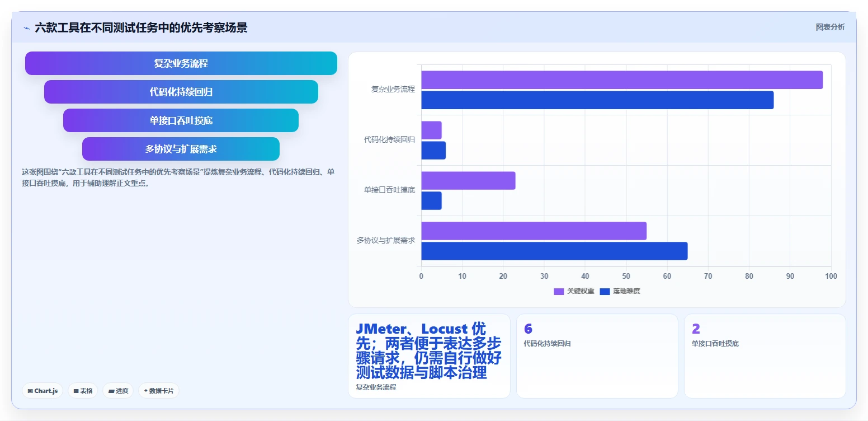Click the 复杂业务流程 data card caption

376,387
